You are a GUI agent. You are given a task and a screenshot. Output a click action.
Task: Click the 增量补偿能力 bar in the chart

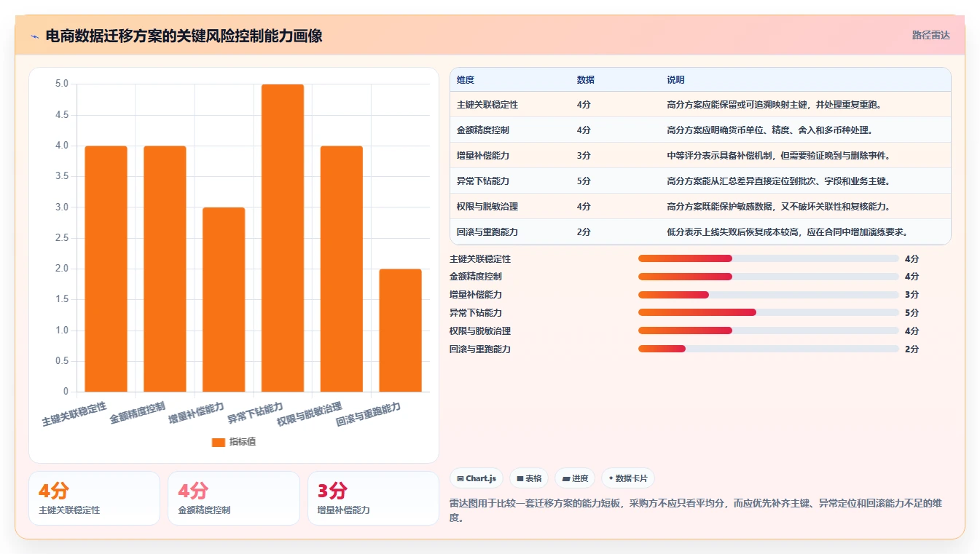pos(224,300)
